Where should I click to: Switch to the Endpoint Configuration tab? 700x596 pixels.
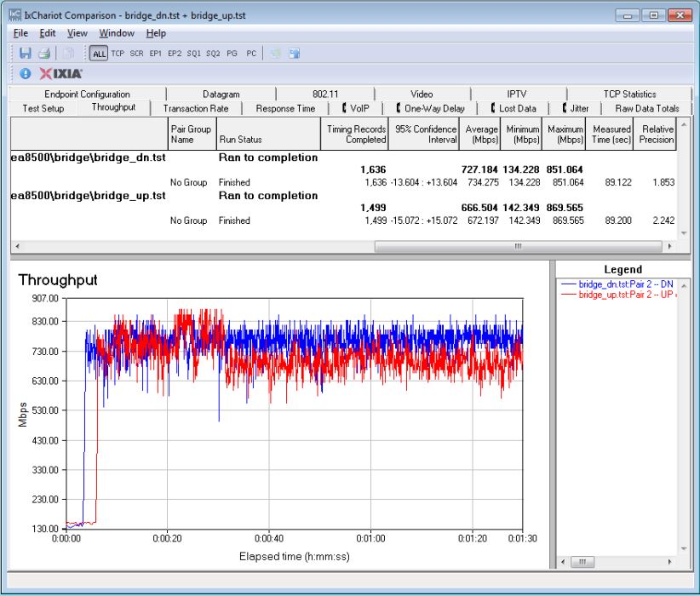pyautogui.click(x=87, y=95)
